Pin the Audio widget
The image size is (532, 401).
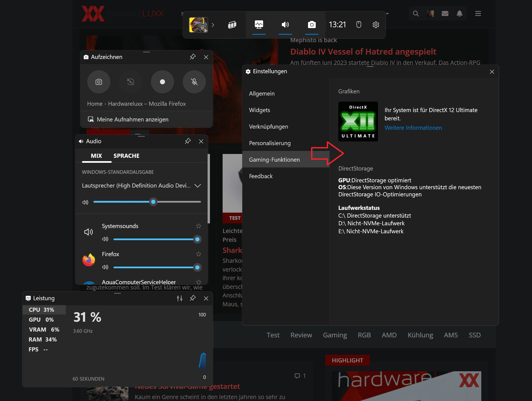click(188, 141)
